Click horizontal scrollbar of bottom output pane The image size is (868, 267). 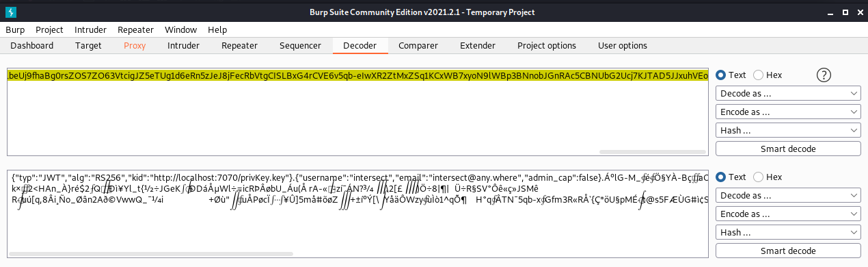(x=151, y=255)
